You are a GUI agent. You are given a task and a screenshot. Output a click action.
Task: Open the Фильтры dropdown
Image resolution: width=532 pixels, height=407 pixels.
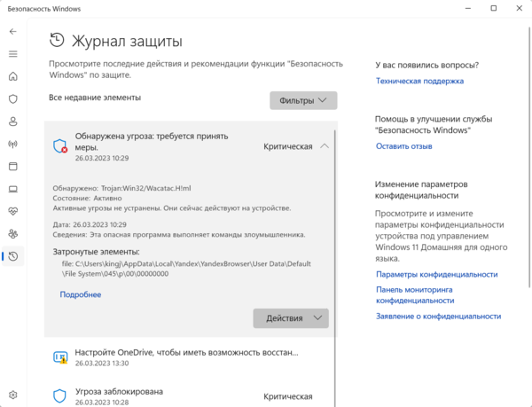[x=303, y=100]
